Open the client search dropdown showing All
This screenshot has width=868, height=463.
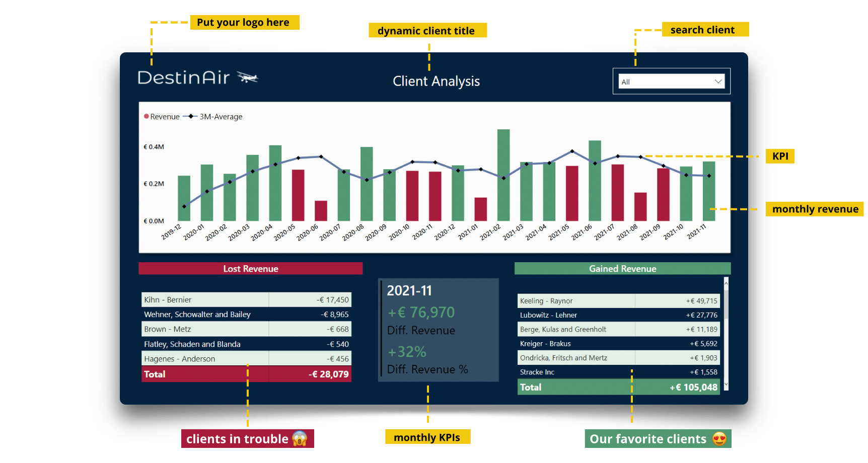671,82
